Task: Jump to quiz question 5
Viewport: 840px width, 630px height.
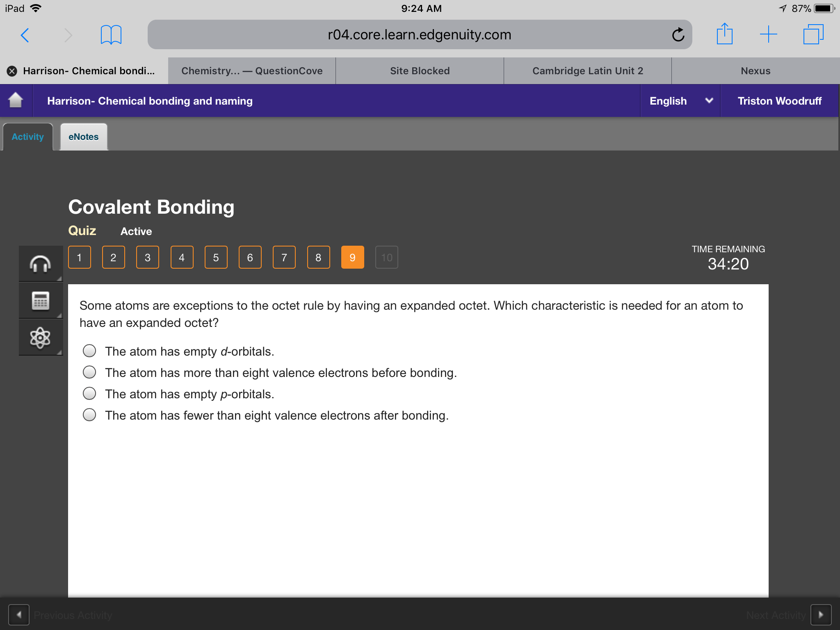Action: (216, 257)
